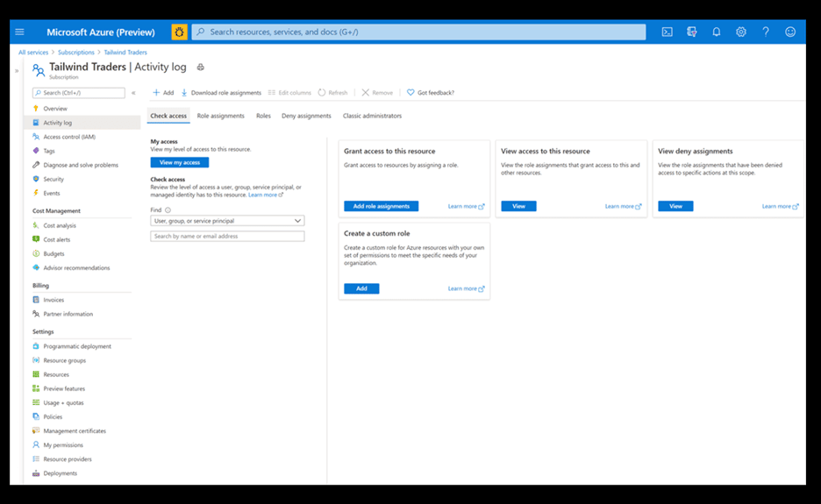
Task: Open Learn more link under Check access
Action: click(x=266, y=195)
